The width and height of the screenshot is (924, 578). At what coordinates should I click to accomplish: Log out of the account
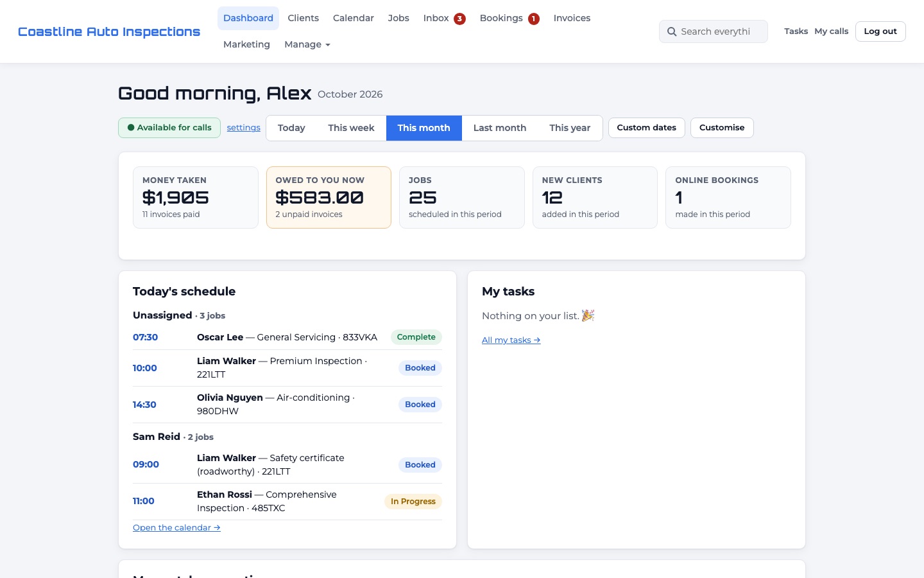coord(880,31)
